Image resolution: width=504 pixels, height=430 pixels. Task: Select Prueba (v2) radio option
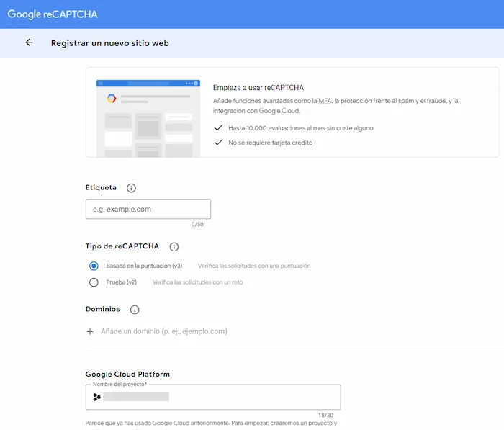coord(94,282)
